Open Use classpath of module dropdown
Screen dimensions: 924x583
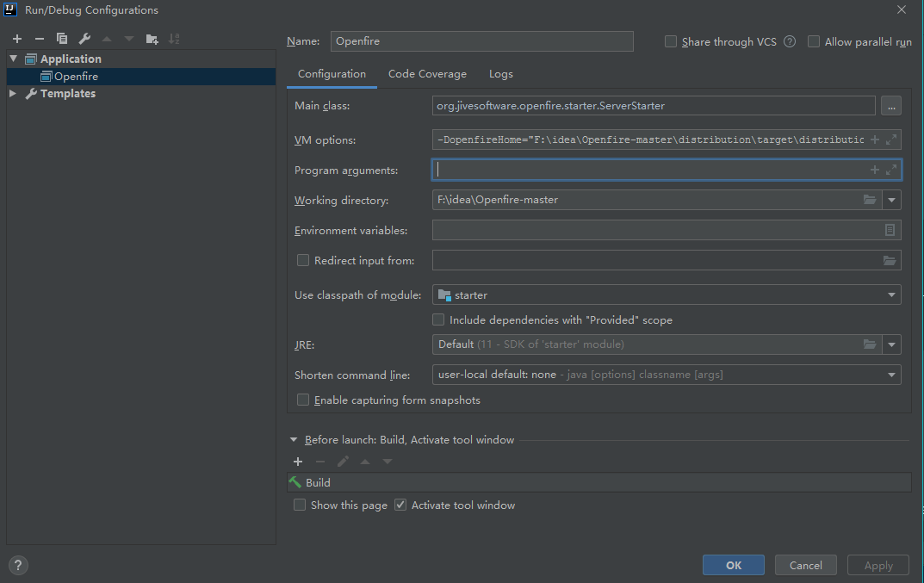point(891,295)
